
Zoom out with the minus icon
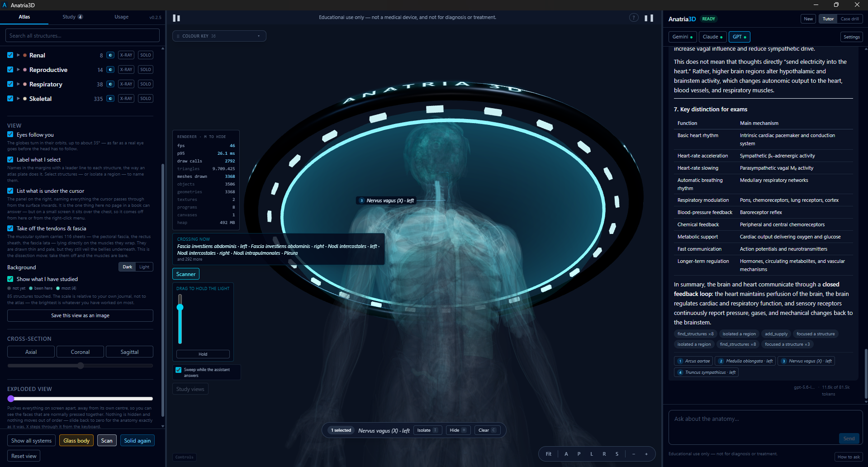pos(634,454)
